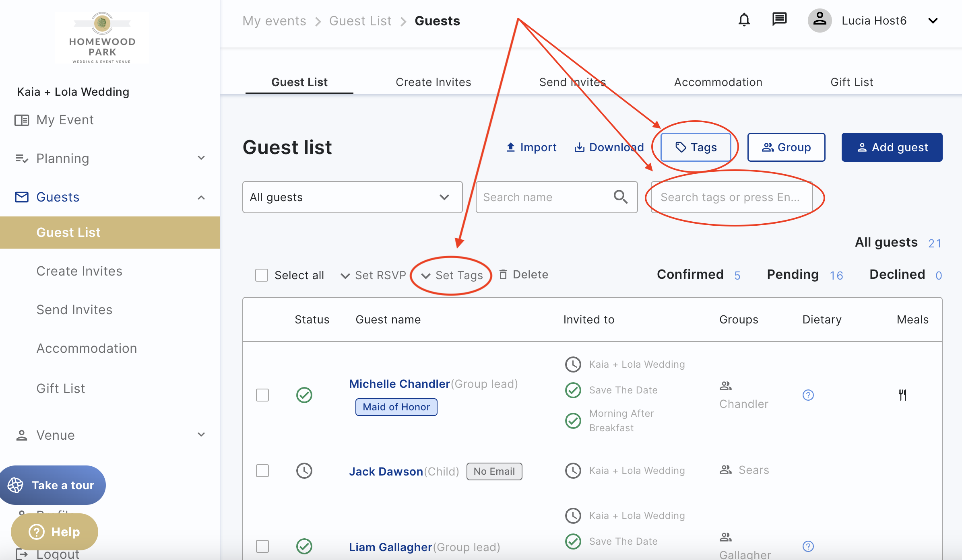The width and height of the screenshot is (962, 560).
Task: Switch to the Accommodation tab
Action: tap(718, 82)
